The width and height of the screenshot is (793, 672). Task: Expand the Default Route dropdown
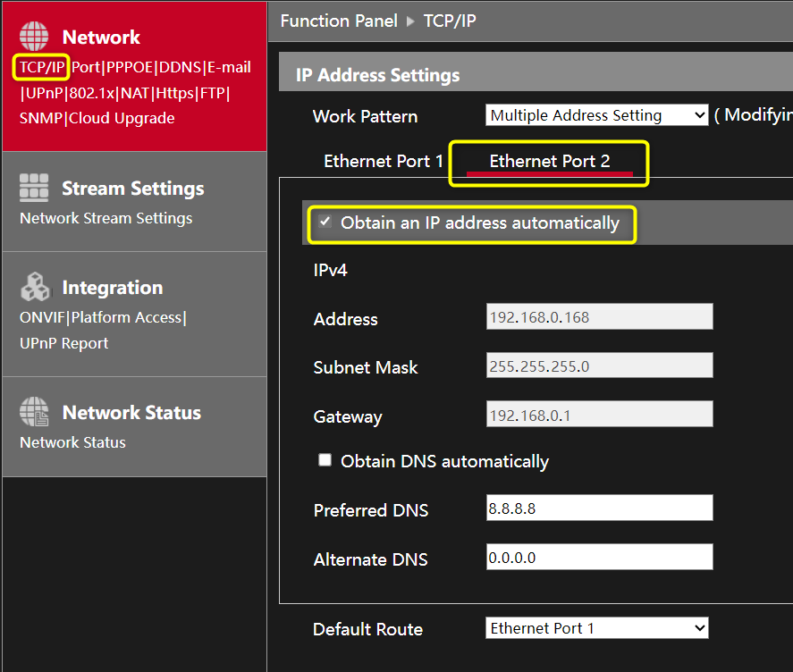coord(596,628)
